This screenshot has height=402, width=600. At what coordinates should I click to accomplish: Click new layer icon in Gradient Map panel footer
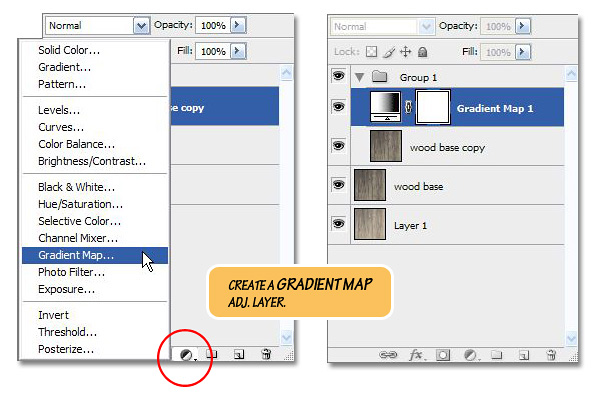point(524,356)
